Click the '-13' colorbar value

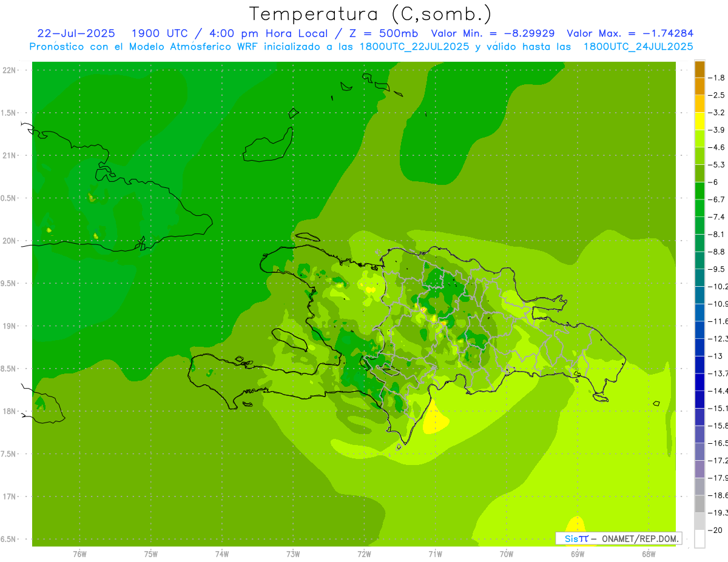pyautogui.click(x=715, y=356)
